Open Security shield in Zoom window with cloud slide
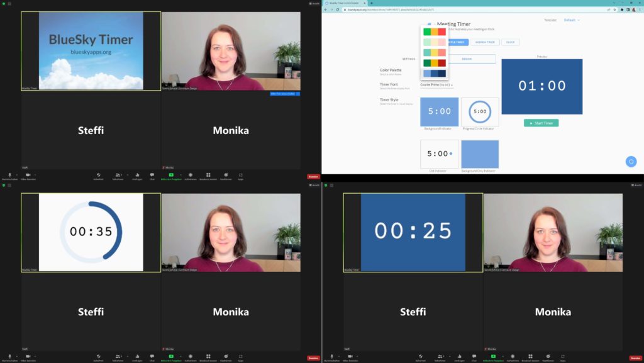Screen dimensions: 644x363 pos(98,175)
